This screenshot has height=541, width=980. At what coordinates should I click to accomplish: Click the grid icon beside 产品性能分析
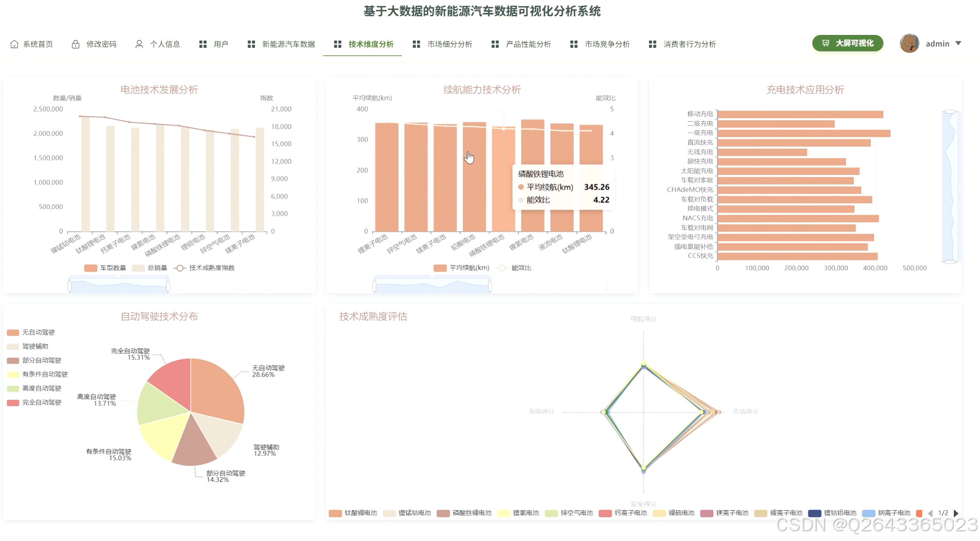[x=495, y=44]
